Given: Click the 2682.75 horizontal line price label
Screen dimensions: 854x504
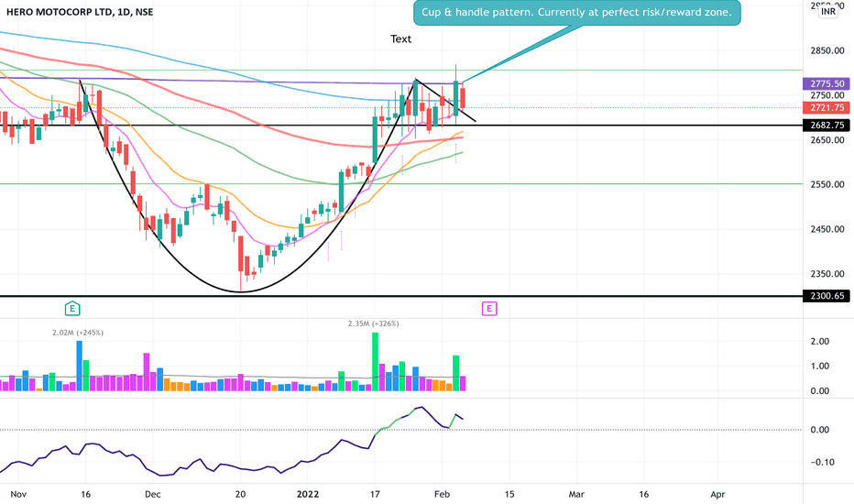Looking at the screenshot, I should [x=827, y=126].
